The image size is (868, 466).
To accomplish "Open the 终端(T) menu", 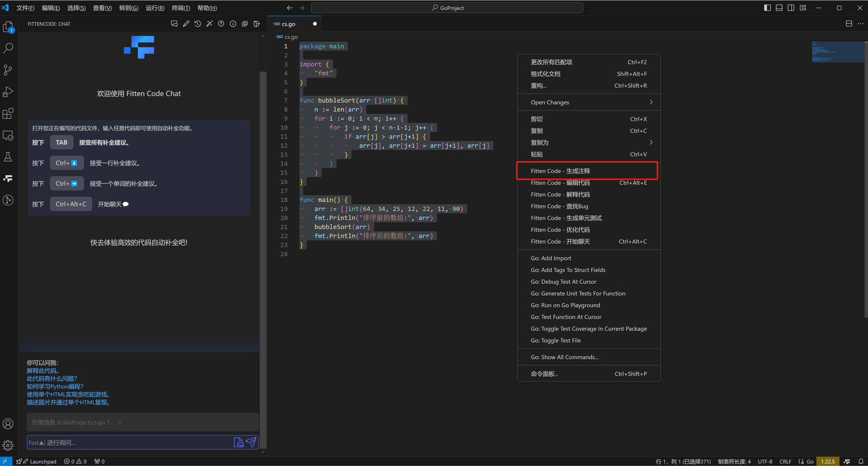I will (181, 8).
